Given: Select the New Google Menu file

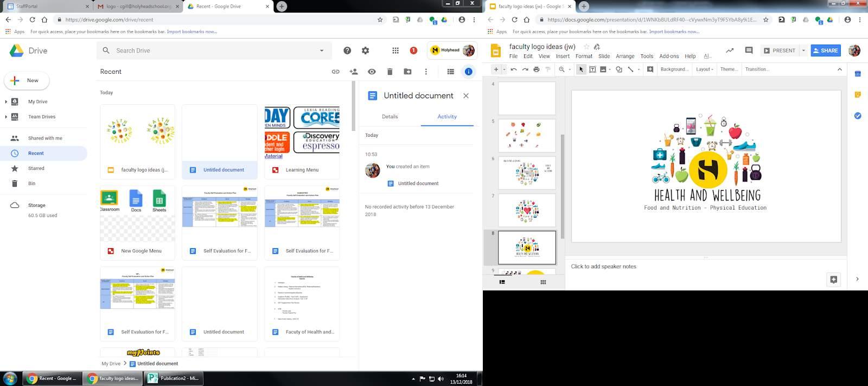Looking at the screenshot, I should point(138,223).
